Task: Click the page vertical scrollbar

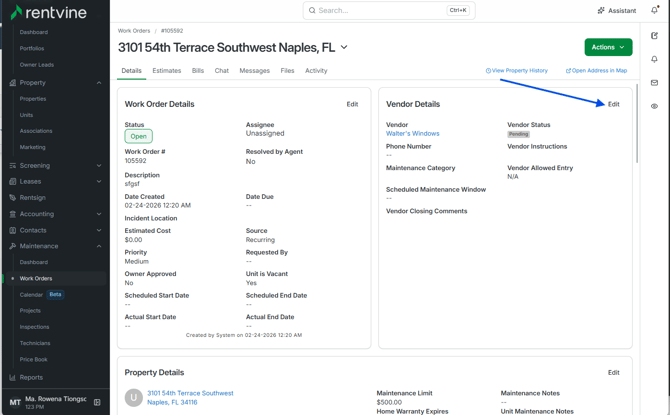Action: (x=637, y=123)
